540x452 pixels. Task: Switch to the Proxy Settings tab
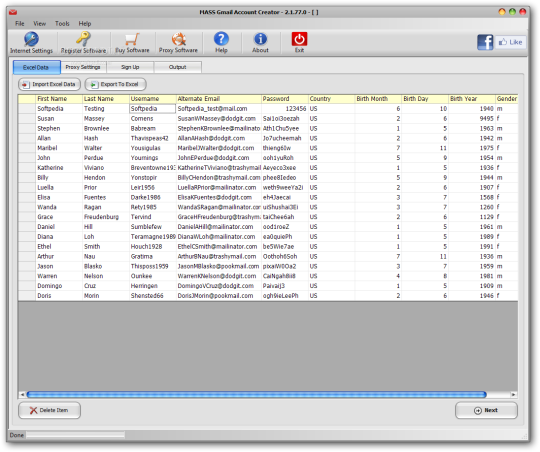point(83,67)
